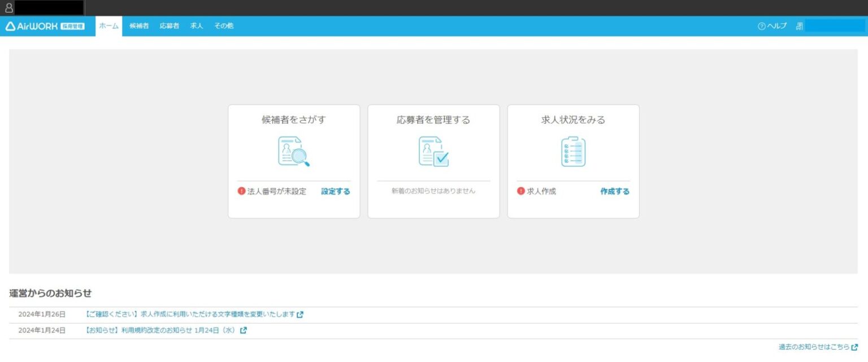Screen dimensions: 868x362
Task: Switch to the ホーム tab
Action: click(x=108, y=25)
